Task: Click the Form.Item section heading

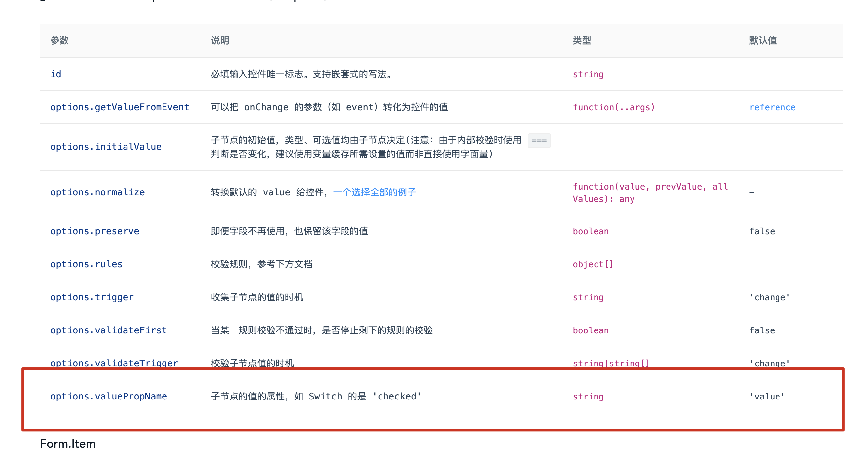Action: (x=67, y=443)
